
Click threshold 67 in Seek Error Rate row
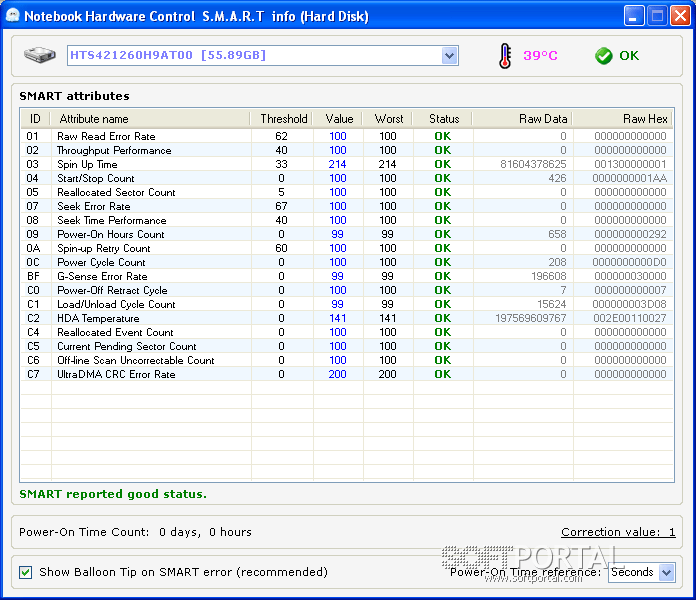(281, 206)
